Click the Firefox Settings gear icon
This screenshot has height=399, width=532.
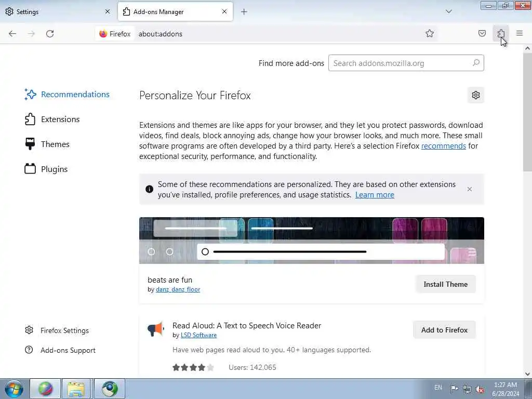tap(29, 330)
